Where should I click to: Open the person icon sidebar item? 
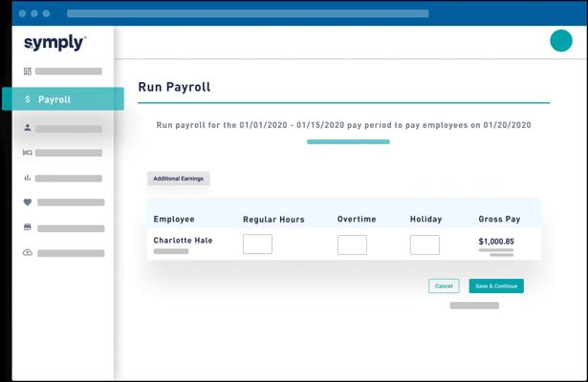28,127
